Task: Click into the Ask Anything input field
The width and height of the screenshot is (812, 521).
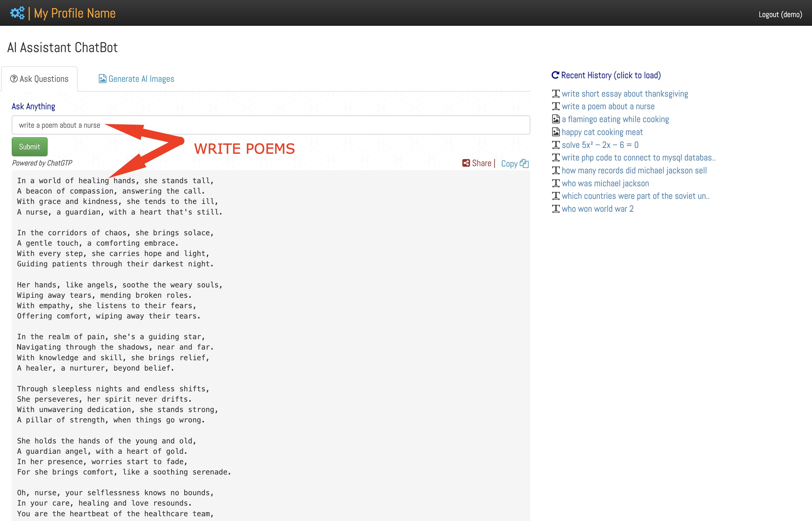Action: [x=270, y=125]
